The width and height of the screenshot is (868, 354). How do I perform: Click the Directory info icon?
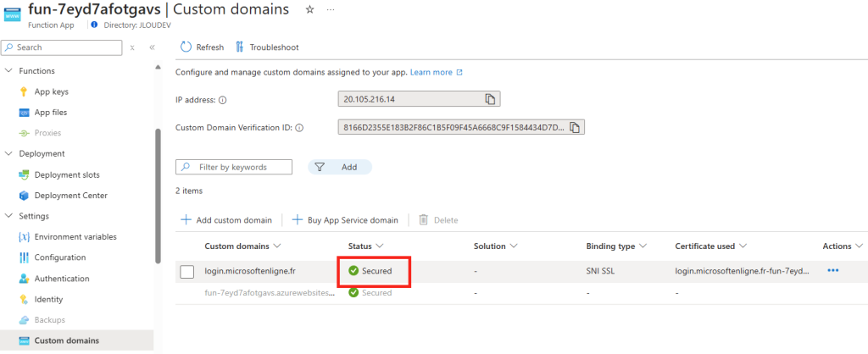[x=94, y=25]
